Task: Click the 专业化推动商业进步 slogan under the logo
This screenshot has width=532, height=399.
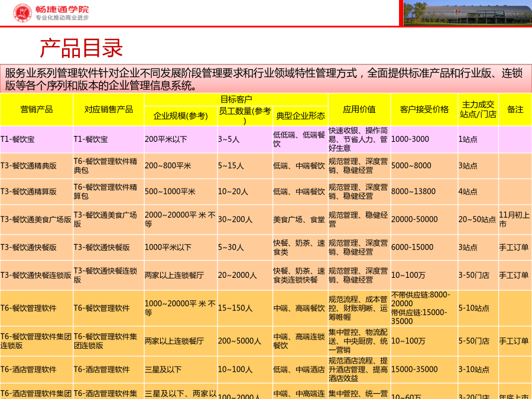Action: tap(62, 18)
